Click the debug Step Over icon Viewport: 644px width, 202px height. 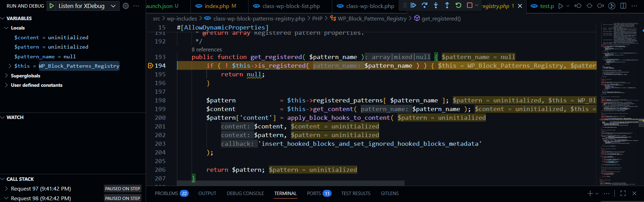(x=424, y=5)
